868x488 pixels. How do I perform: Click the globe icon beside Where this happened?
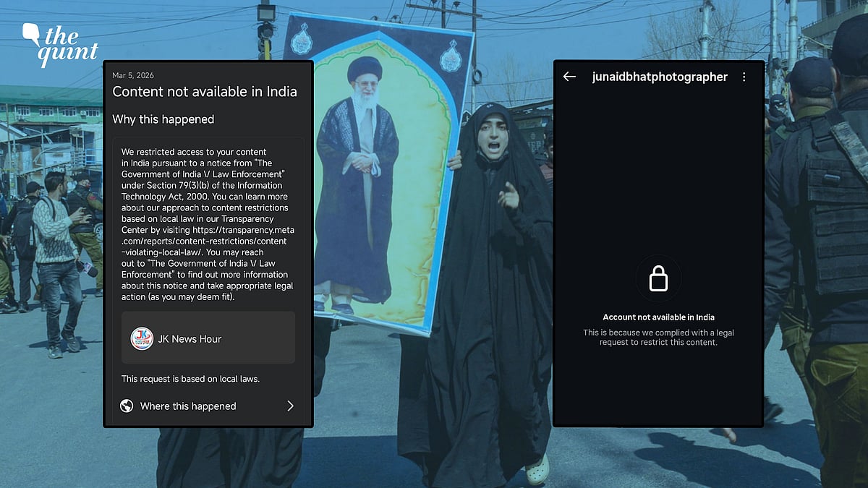click(x=128, y=406)
